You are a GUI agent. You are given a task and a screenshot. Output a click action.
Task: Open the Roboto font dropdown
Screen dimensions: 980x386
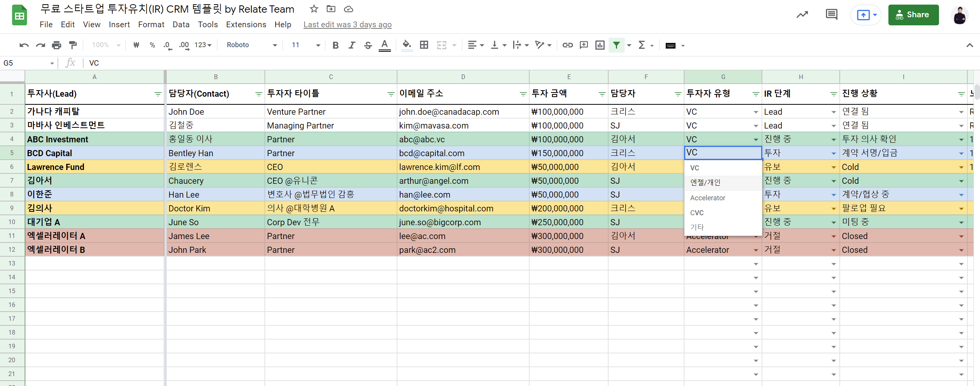[251, 45]
